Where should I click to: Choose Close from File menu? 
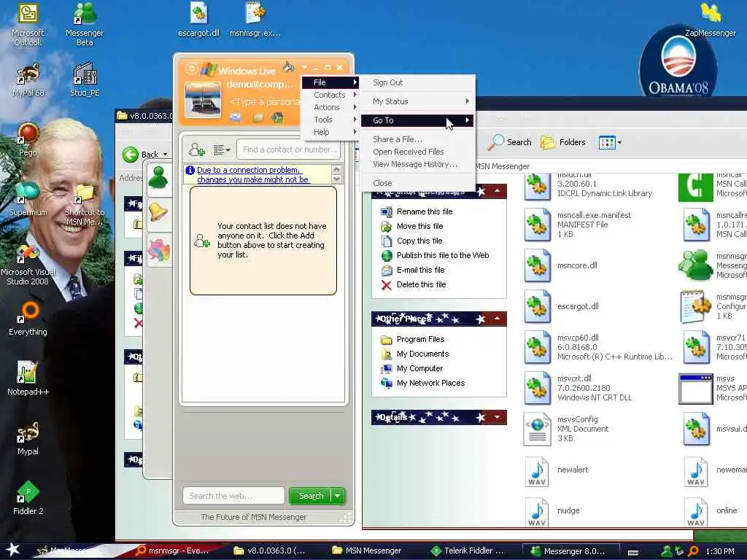coord(417,183)
